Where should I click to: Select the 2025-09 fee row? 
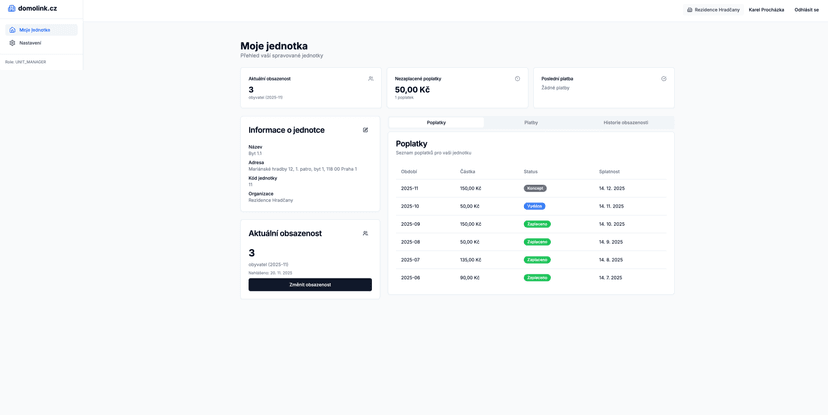point(530,224)
